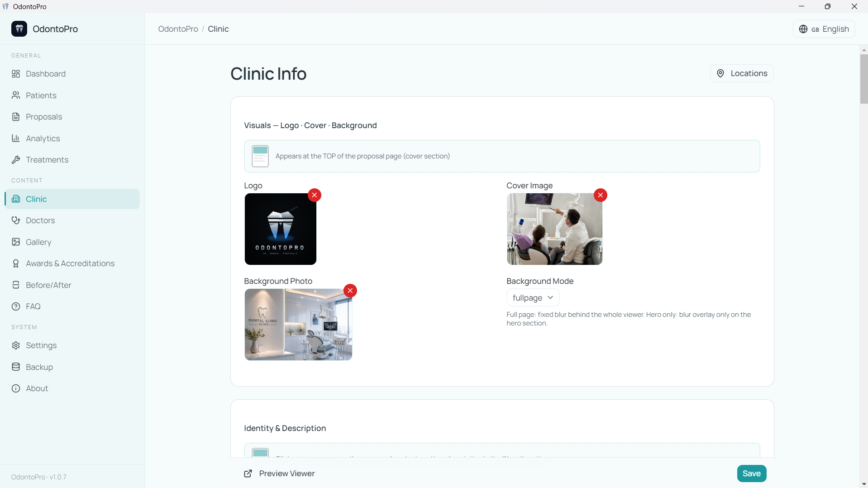
Task: Open the Background Mode fullpage dropdown
Action: tap(533, 298)
